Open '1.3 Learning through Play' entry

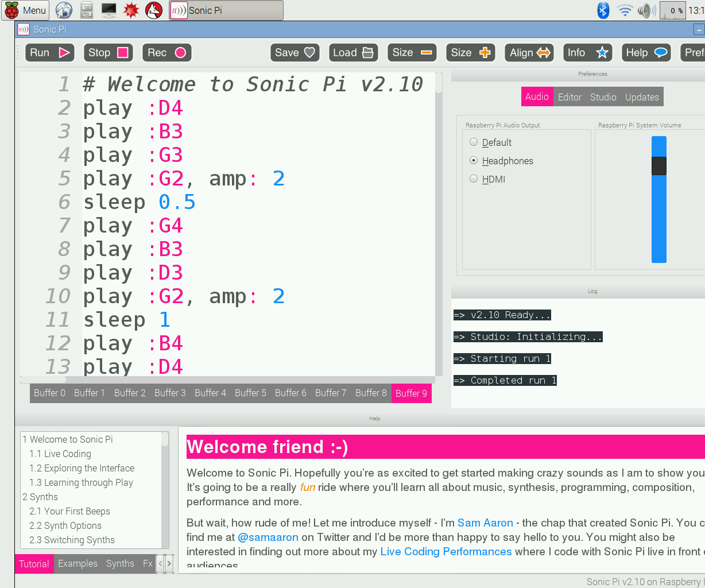pyautogui.click(x=81, y=482)
